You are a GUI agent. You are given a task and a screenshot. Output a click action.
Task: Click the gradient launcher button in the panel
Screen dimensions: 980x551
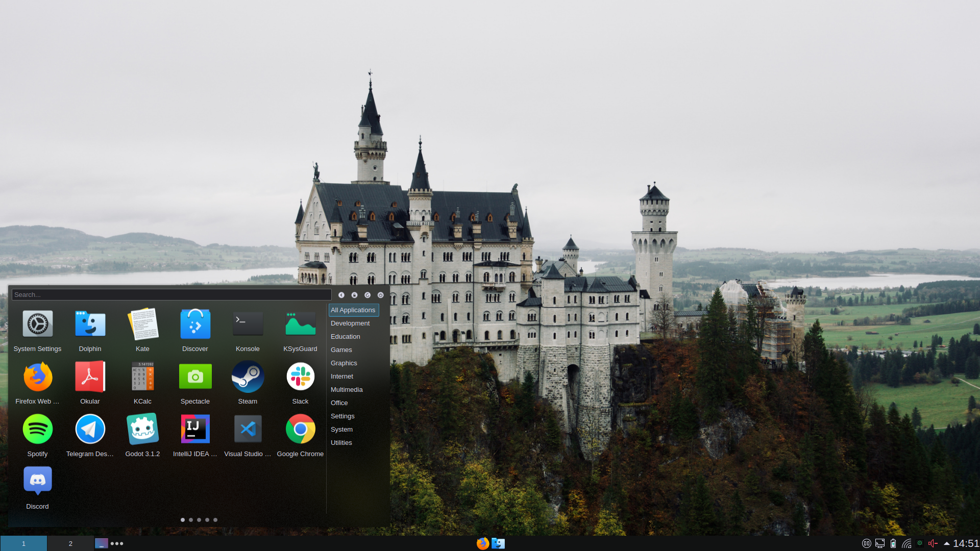coord(102,543)
